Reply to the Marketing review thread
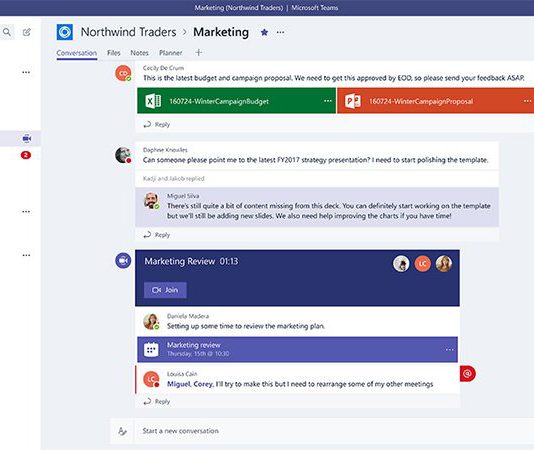This screenshot has height=450, width=534. pos(157,402)
